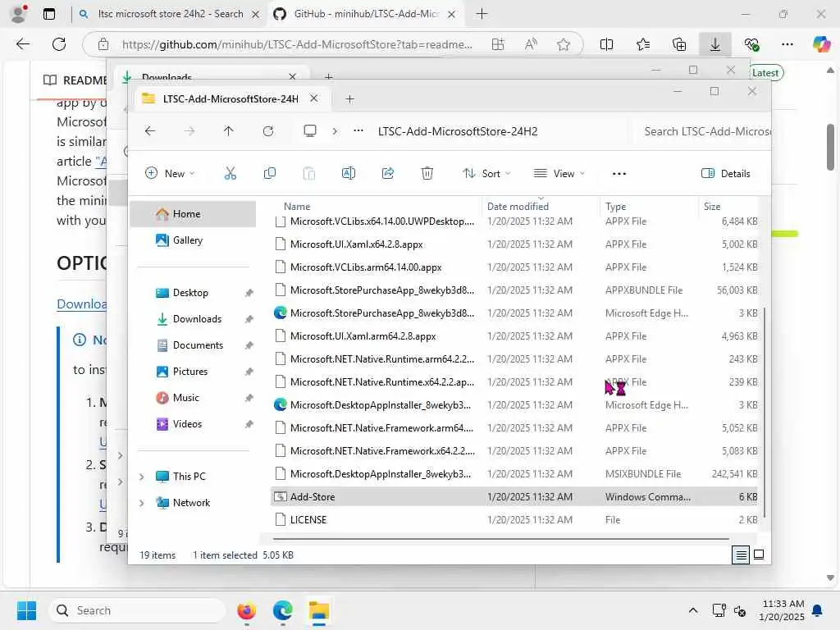The height and width of the screenshot is (630, 840).
Task: Add page to favorites star icon
Action: [x=563, y=44]
